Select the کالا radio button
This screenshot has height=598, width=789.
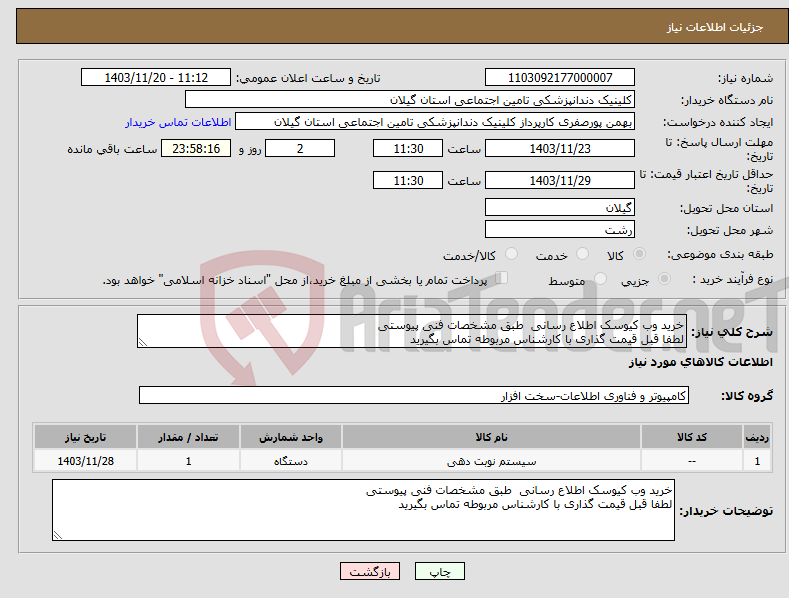pyautogui.click(x=640, y=254)
